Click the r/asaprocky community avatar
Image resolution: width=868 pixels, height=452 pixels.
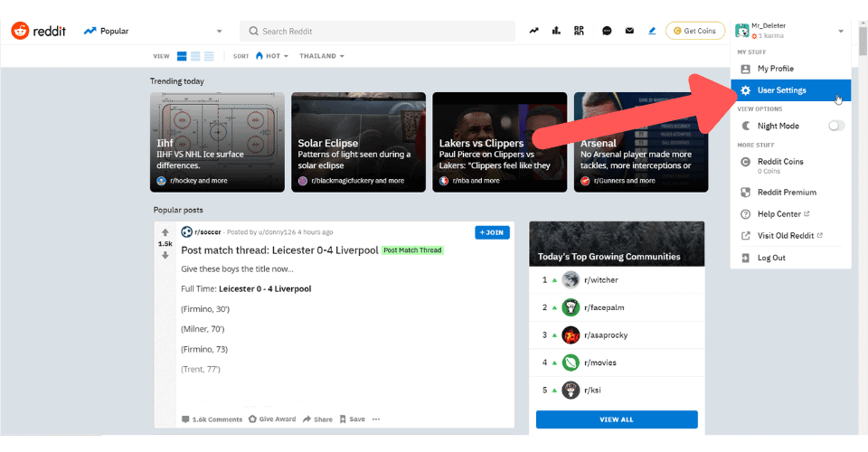click(x=571, y=335)
